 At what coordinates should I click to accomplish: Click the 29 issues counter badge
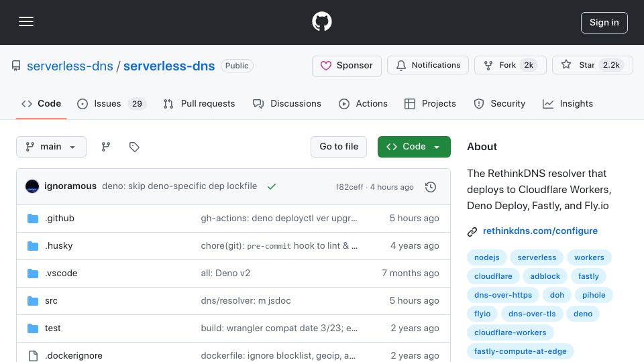coord(137,104)
